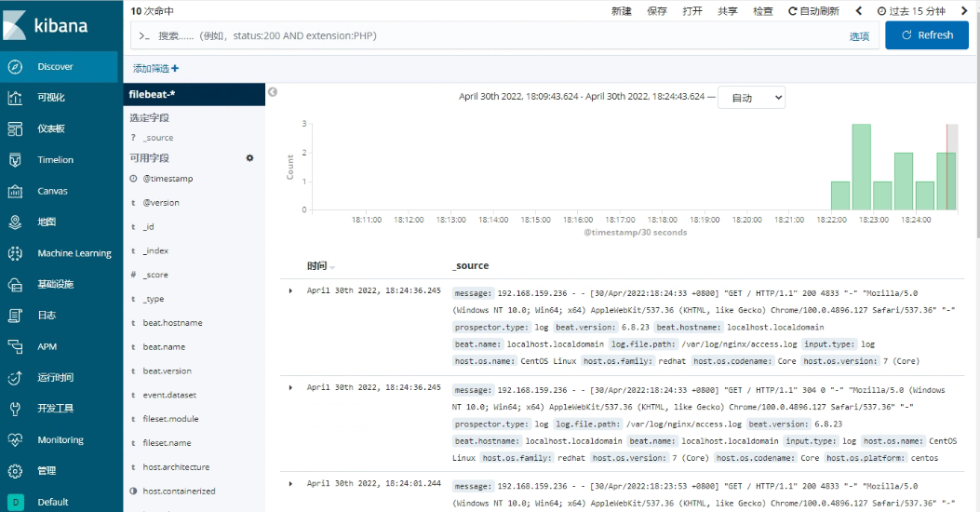
Task: Open the Discover section
Action: click(x=59, y=67)
